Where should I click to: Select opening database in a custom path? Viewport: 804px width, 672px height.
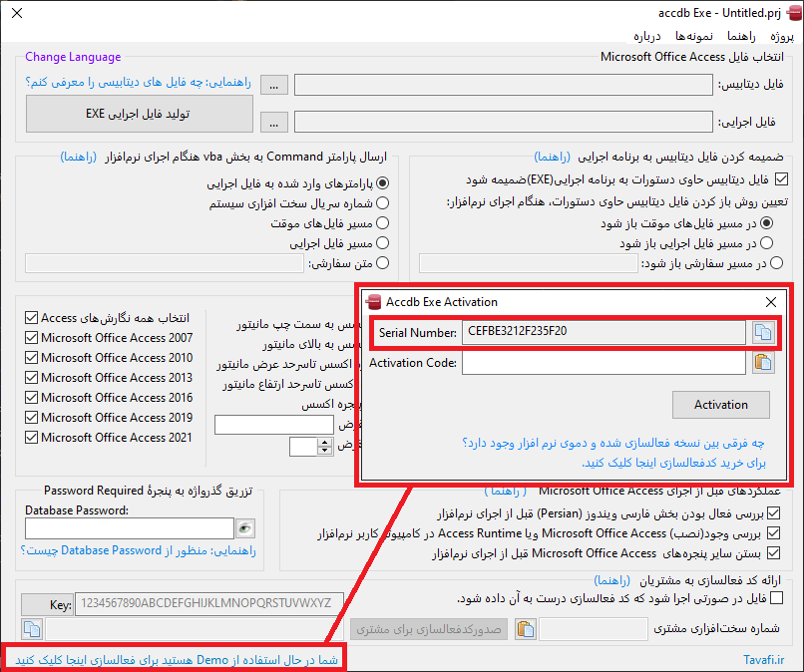point(776,263)
